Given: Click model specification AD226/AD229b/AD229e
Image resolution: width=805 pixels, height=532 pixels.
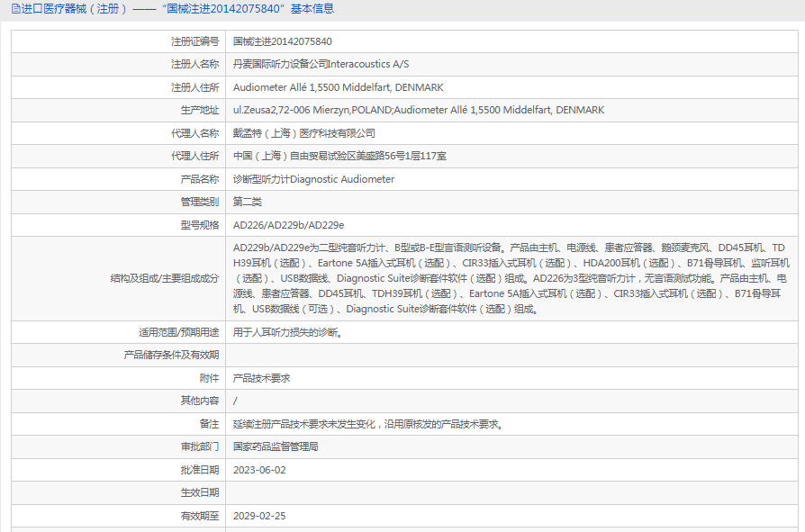Looking at the screenshot, I should [288, 225].
